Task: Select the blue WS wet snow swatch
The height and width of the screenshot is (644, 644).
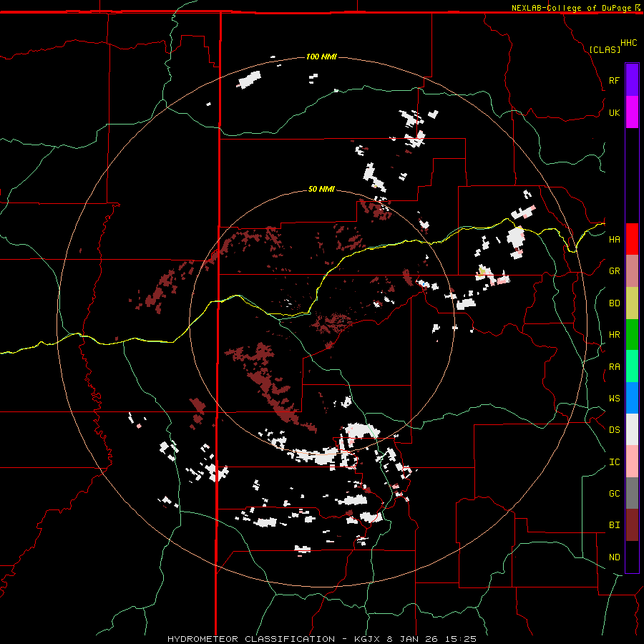Action: 632,398
